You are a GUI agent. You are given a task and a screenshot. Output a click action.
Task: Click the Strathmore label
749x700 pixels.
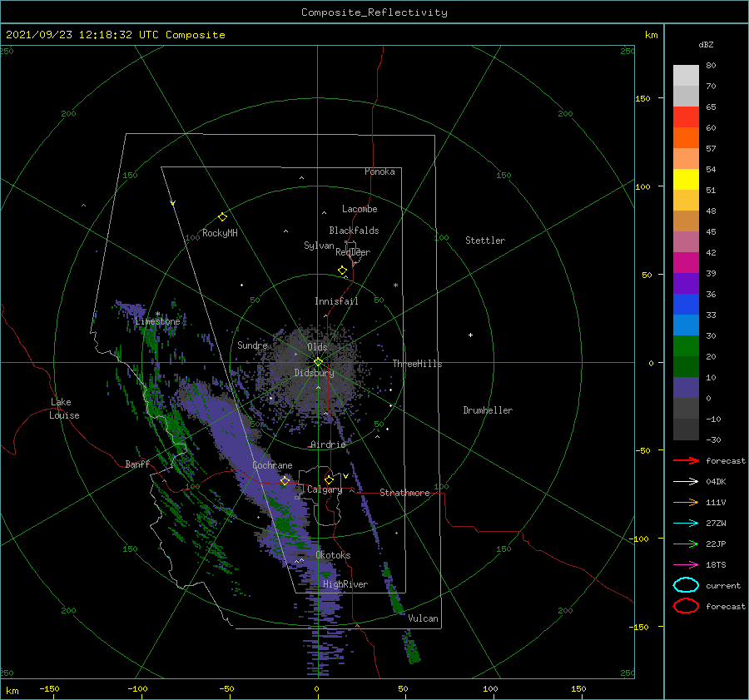tap(404, 493)
